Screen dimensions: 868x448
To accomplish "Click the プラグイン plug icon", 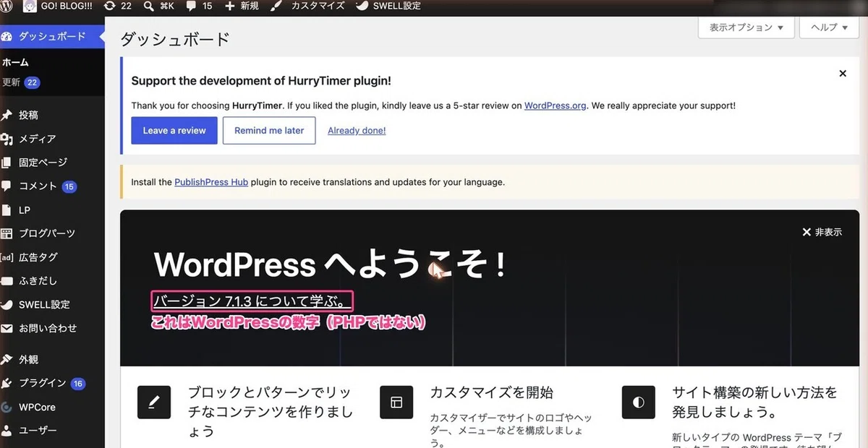I will pos(7,383).
